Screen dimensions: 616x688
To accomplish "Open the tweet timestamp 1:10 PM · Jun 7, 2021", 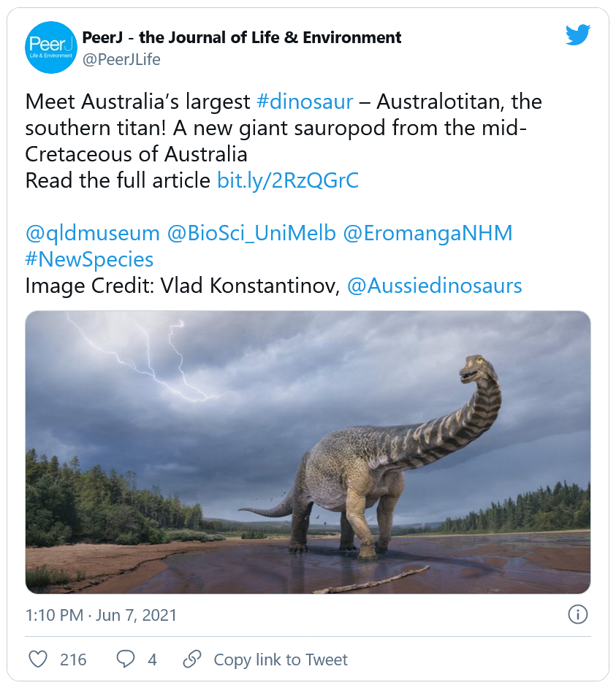I will coord(101,615).
